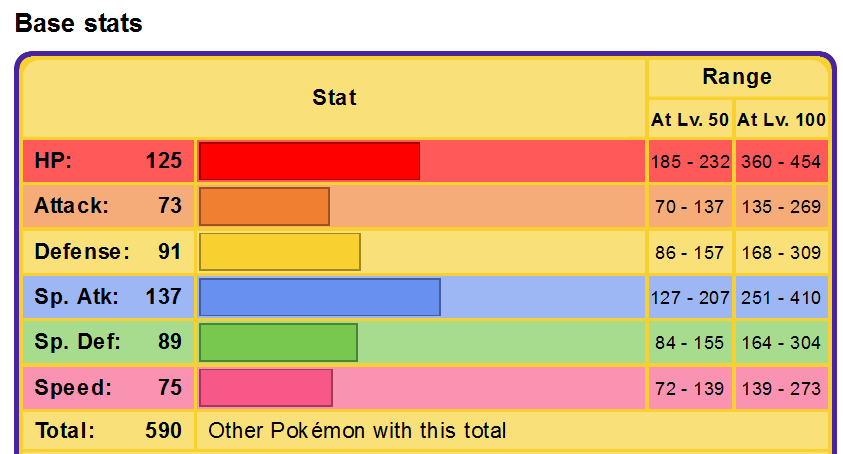Click the "Range" header cell
This screenshot has height=454, width=843.
click(737, 77)
